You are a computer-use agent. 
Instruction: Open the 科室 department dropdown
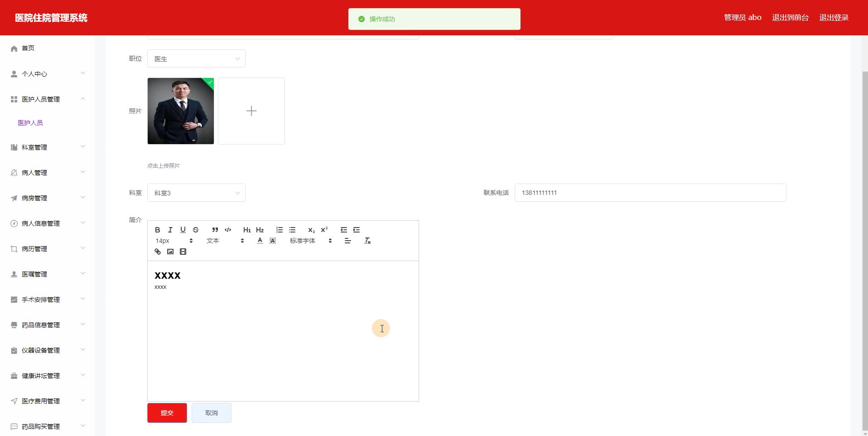coord(196,193)
